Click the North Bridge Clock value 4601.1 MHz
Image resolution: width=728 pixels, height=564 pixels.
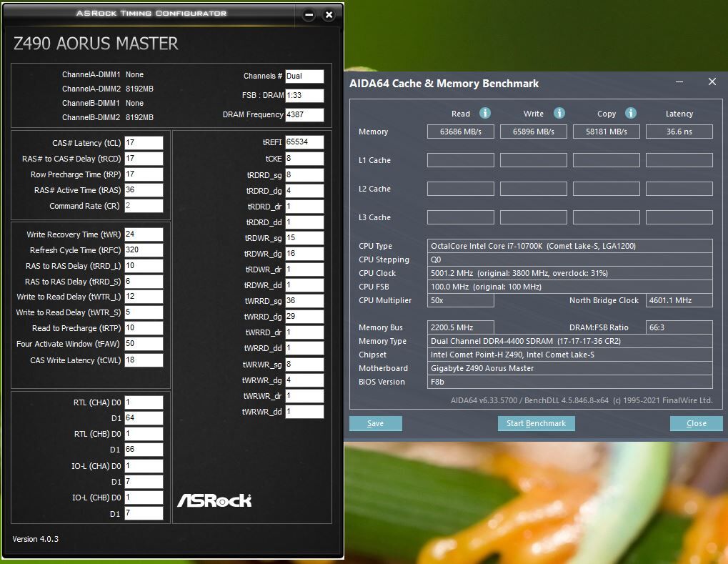pos(679,300)
